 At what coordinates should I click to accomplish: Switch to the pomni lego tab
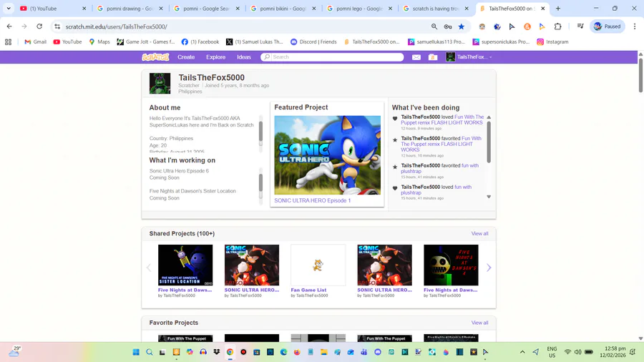tap(359, 8)
